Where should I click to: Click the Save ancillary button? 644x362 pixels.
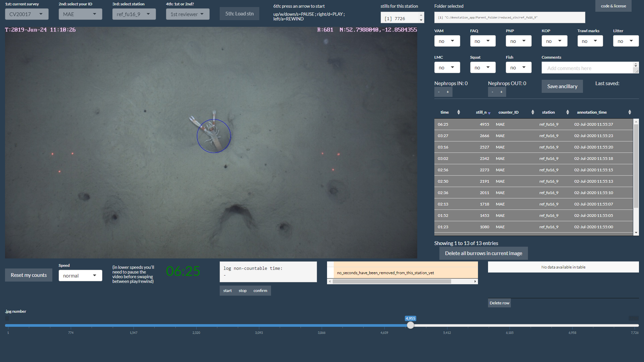(x=562, y=86)
